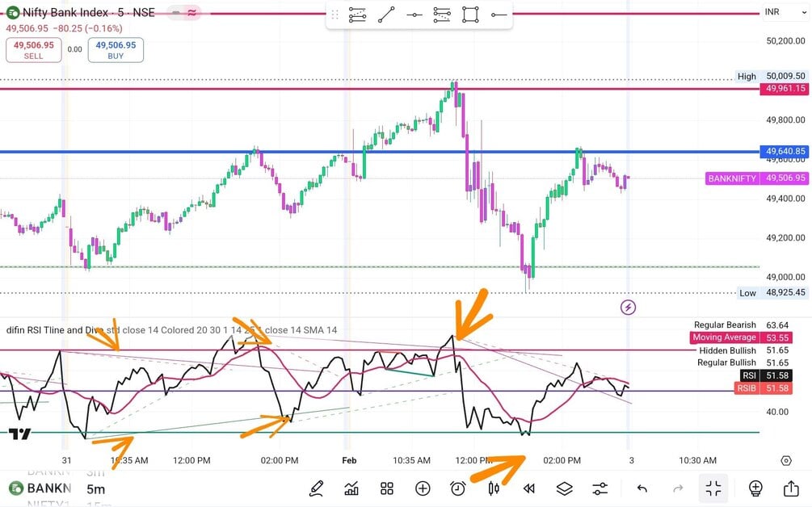This screenshot has width=812, height=507.
Task: Click the 31 date marker on time axis
Action: tap(66, 460)
